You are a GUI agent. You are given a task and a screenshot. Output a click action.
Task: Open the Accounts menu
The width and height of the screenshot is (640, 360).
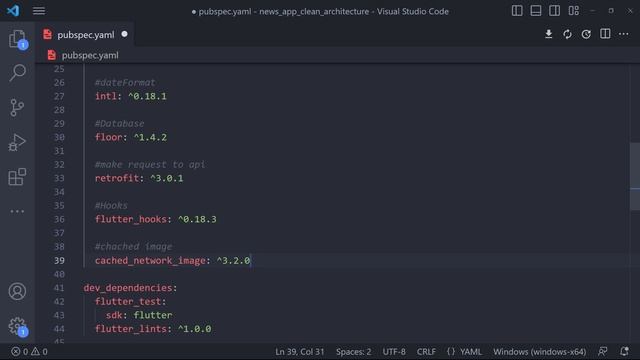(x=17, y=291)
